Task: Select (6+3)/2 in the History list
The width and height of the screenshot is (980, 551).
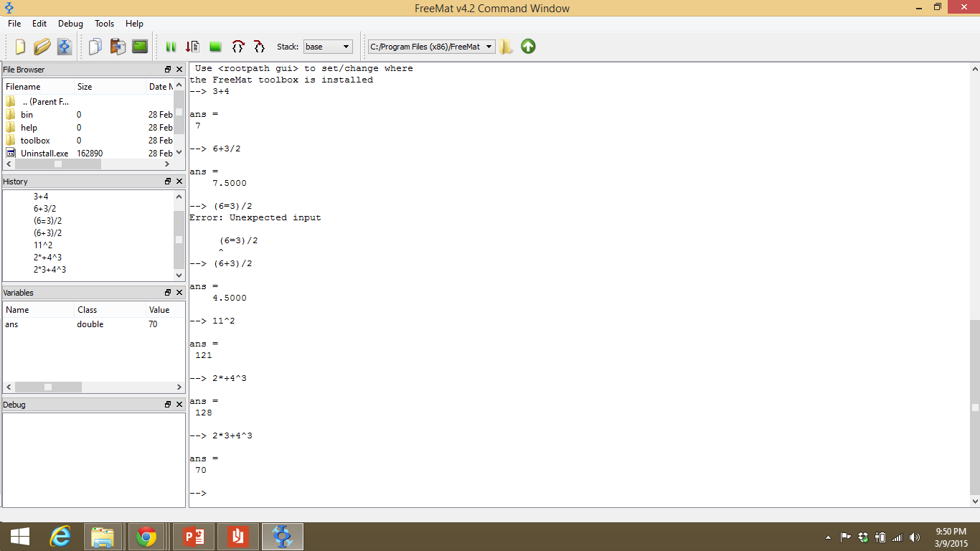Action: (x=47, y=232)
